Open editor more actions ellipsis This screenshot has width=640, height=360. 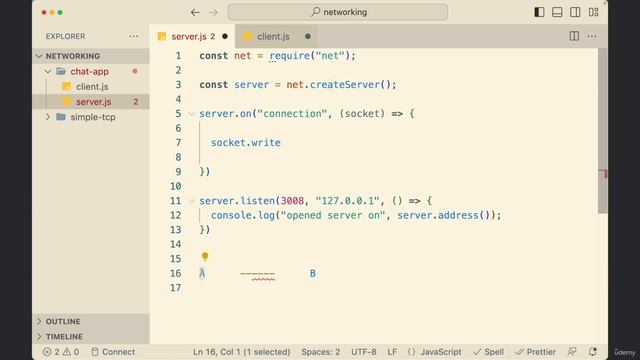(592, 36)
